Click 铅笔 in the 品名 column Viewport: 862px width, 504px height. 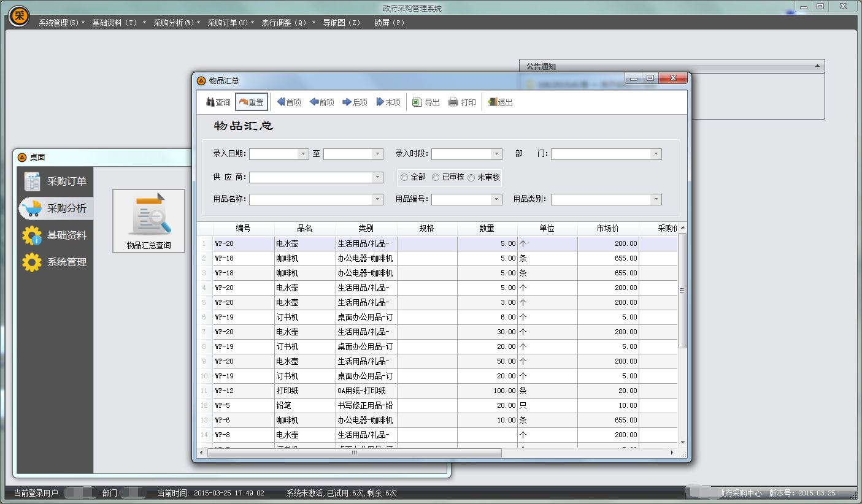[x=305, y=405]
